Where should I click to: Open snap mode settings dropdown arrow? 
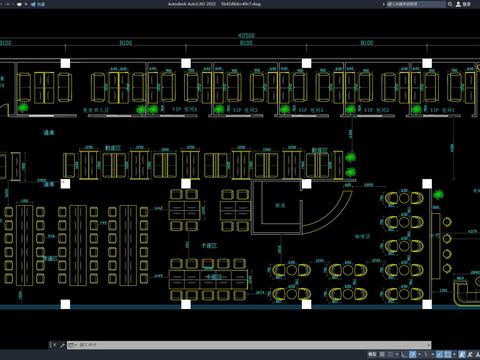tap(397, 354)
